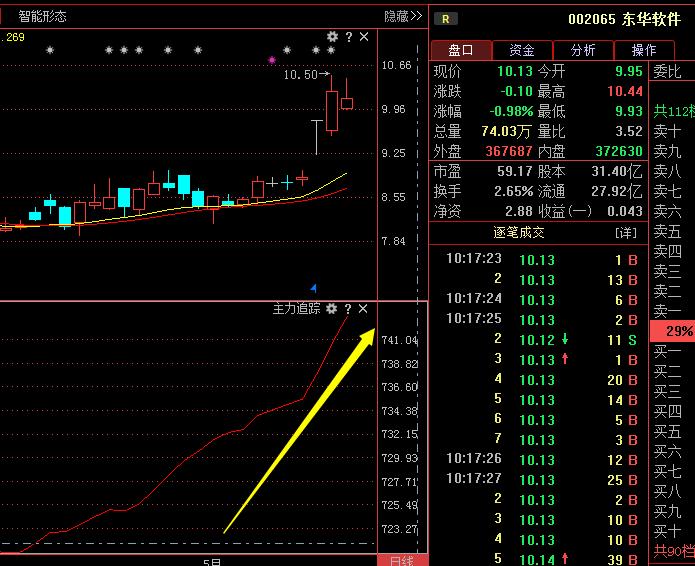
Task: Click the 逐笔成交 section header
Action: (519, 232)
